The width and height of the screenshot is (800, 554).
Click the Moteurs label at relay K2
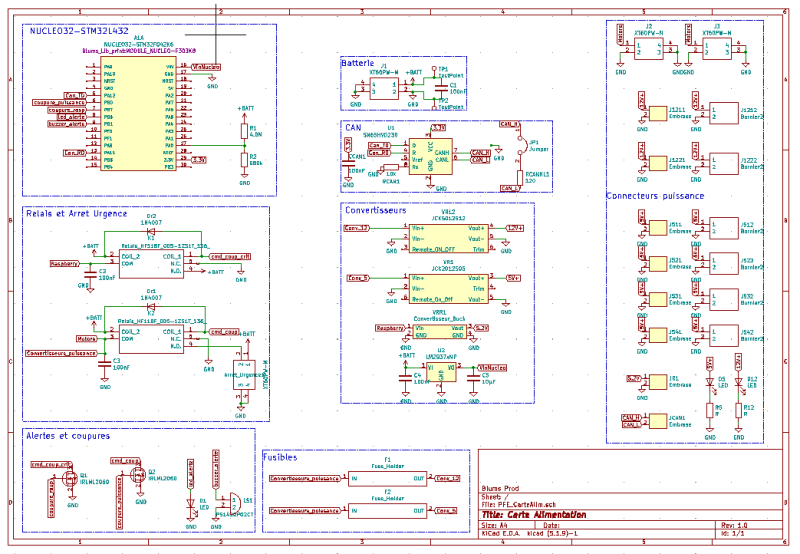pos(87,339)
